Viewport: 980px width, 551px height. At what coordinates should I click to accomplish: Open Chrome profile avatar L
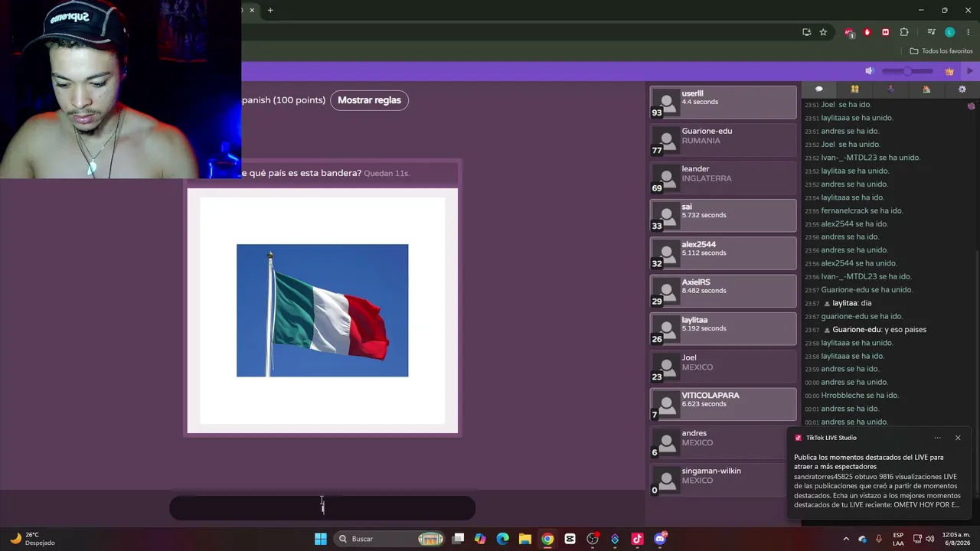coord(949,32)
